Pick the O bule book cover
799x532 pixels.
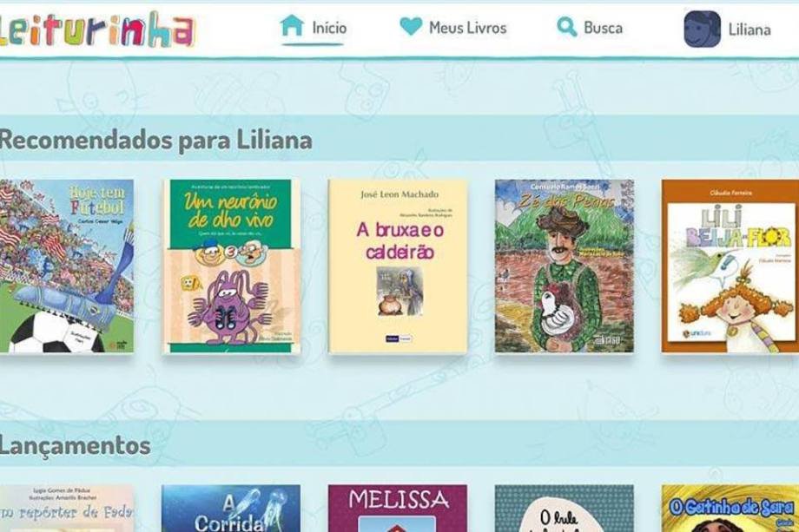pyautogui.click(x=565, y=508)
